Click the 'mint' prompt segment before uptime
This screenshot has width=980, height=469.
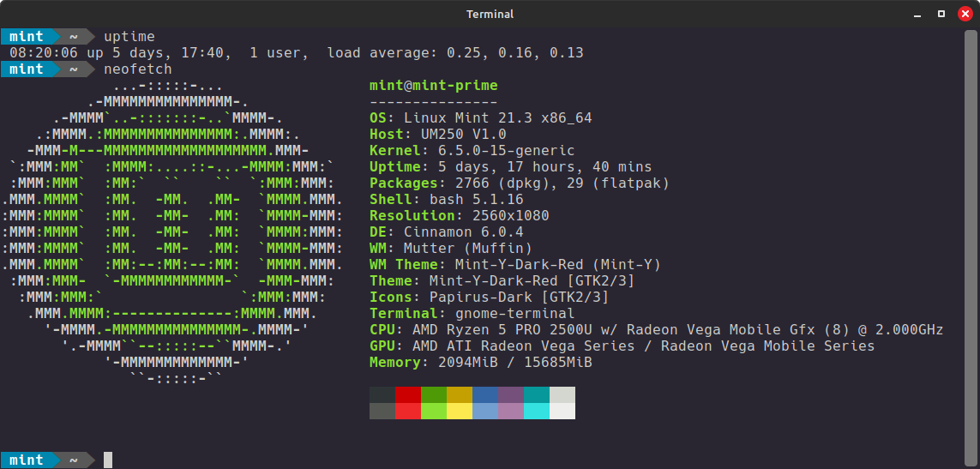pos(27,36)
